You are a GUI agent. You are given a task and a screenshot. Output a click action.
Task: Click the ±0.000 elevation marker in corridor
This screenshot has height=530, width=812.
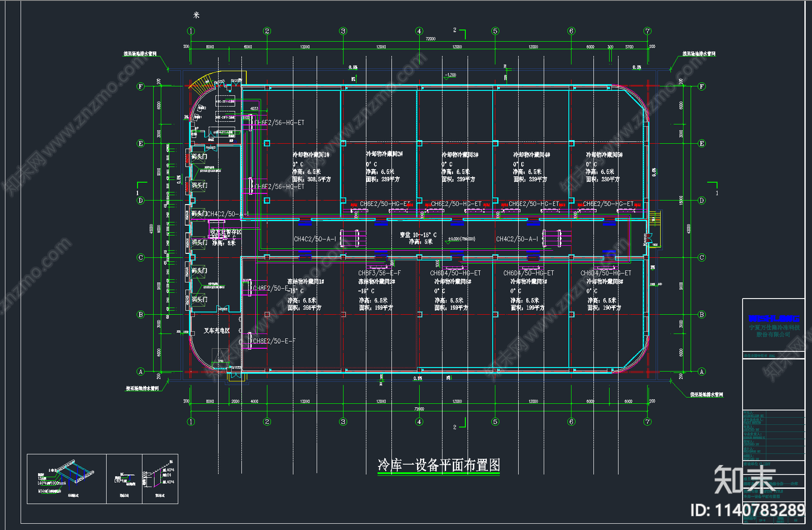461,239
